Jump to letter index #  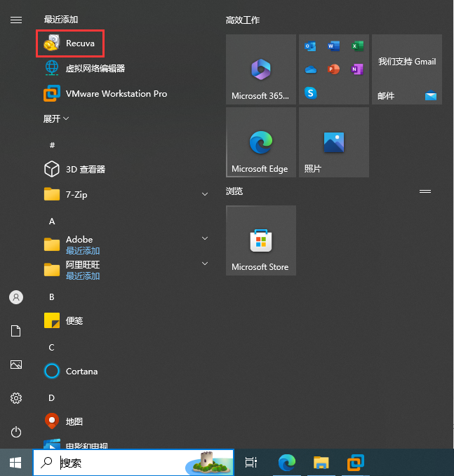pyautogui.click(x=52, y=145)
